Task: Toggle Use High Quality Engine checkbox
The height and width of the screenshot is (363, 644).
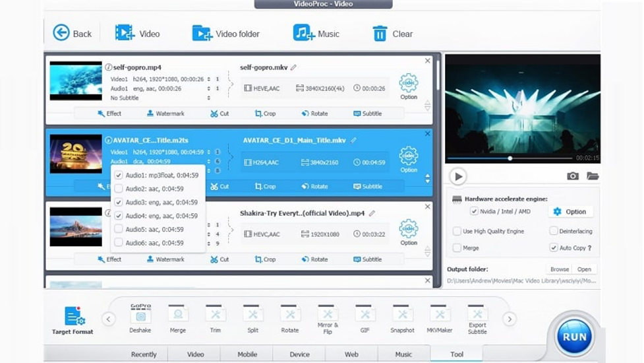Action: pyautogui.click(x=457, y=231)
